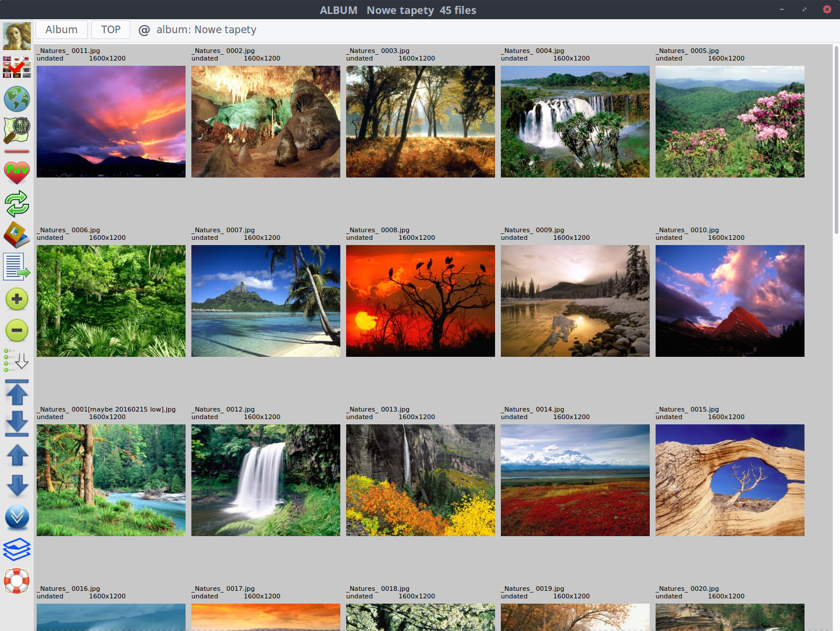Open the blossoms thumbnail _Natures_ 0018
840x631 pixels.
tap(421, 617)
